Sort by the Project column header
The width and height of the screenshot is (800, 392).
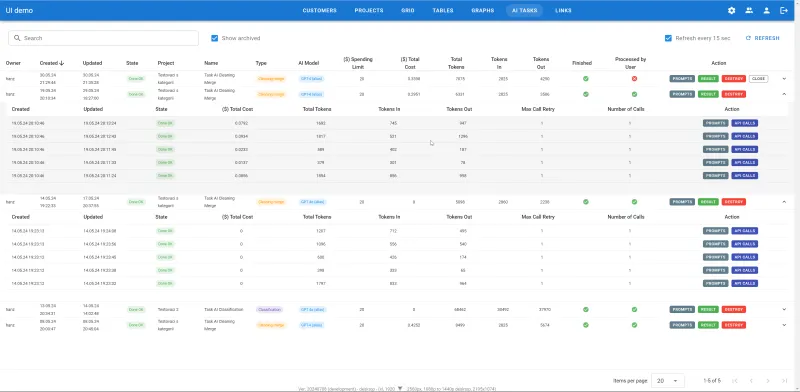(166, 63)
